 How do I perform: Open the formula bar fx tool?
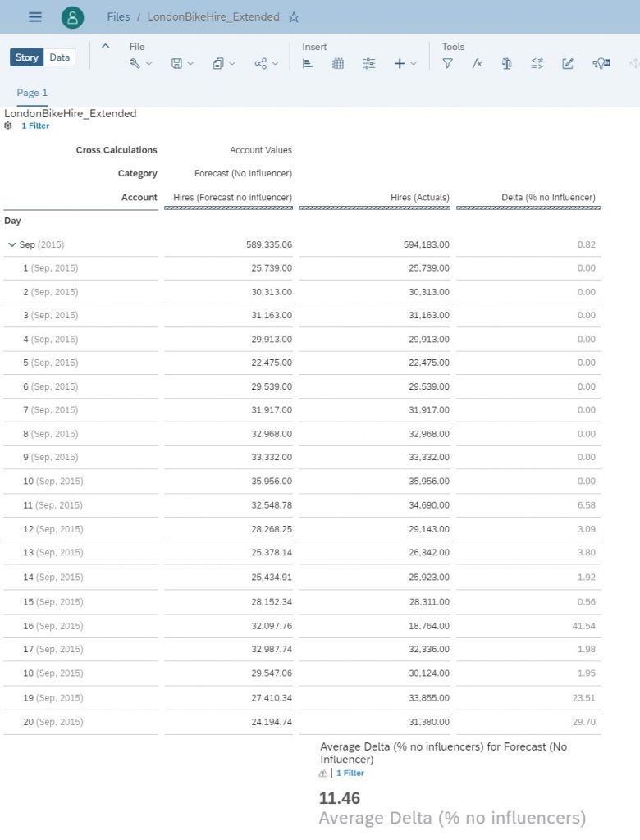pos(477,64)
